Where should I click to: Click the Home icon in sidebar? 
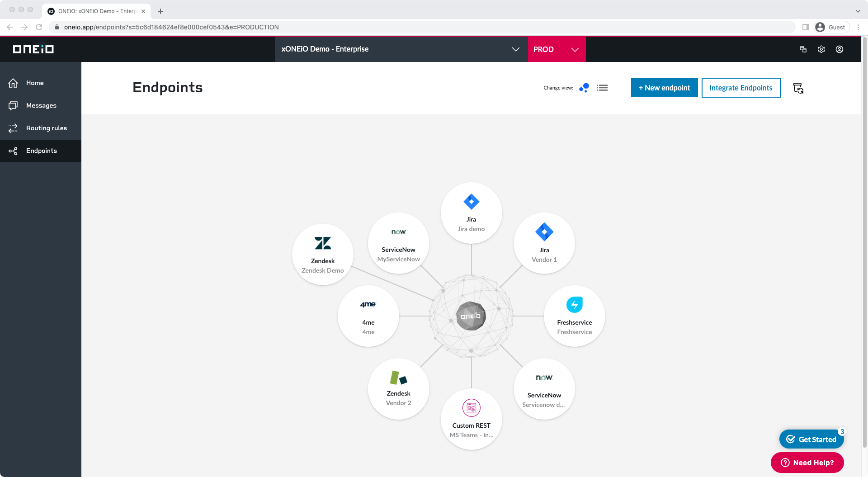13,83
